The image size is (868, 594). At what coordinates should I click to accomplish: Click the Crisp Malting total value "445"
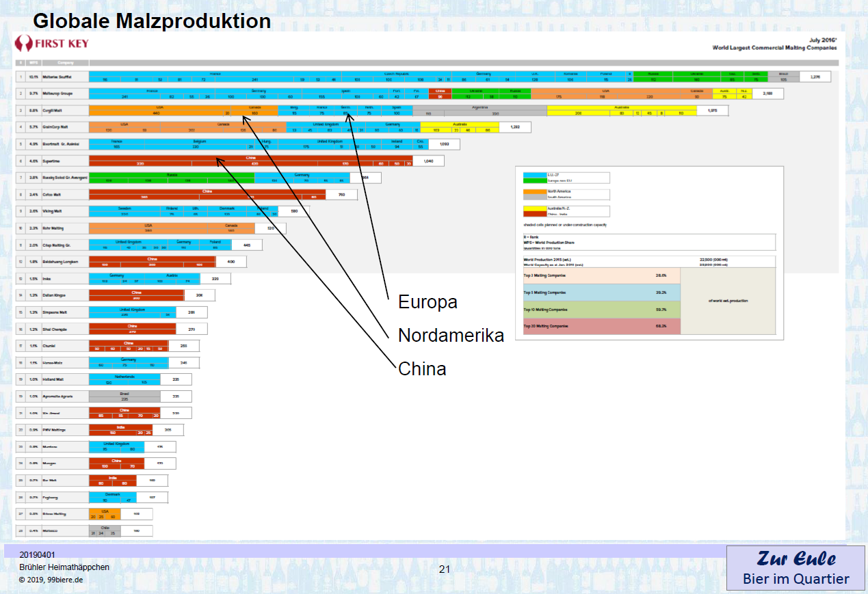pyautogui.click(x=246, y=245)
